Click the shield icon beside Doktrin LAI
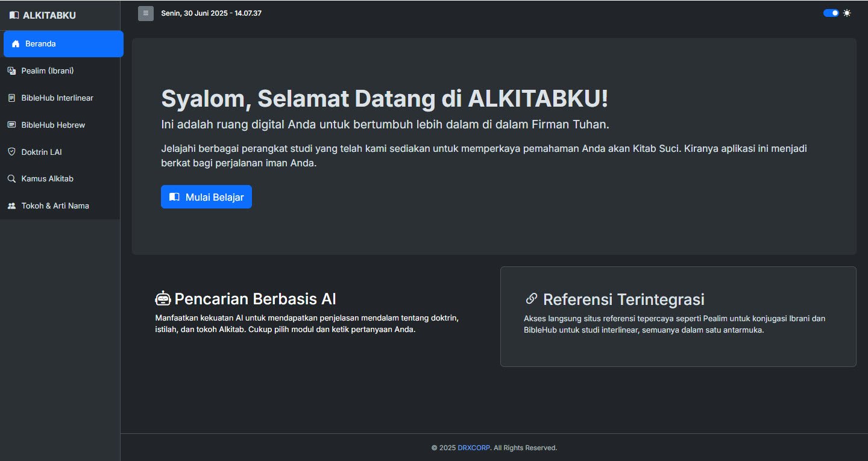Viewport: 868px width, 461px height. click(x=11, y=152)
